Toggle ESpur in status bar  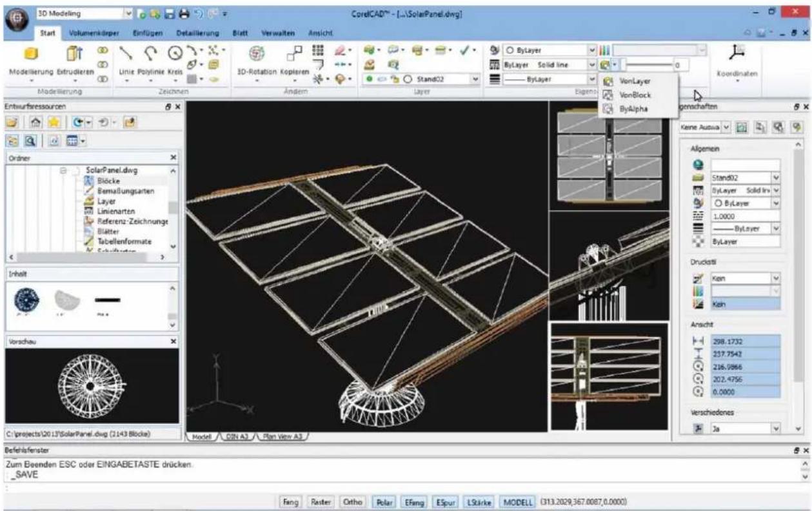coord(446,501)
